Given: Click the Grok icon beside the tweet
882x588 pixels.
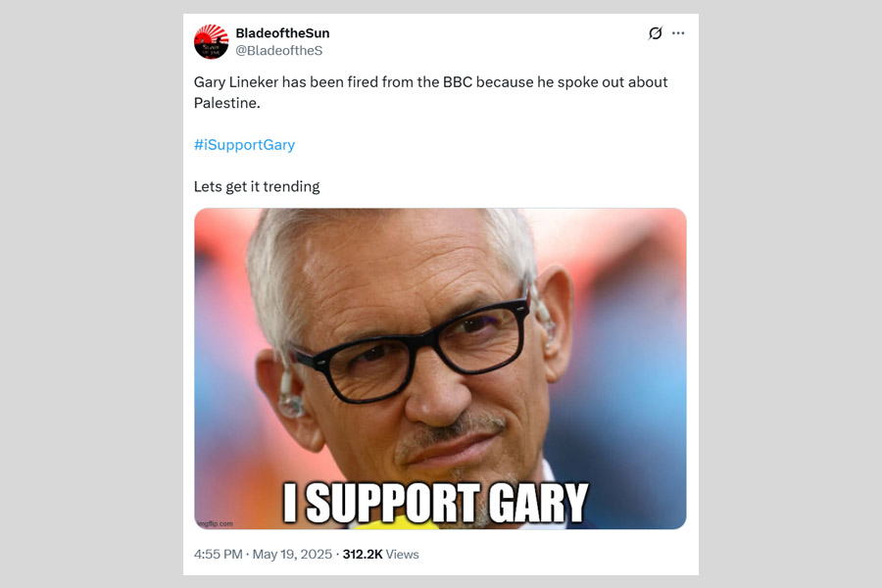Looking at the screenshot, I should tap(656, 33).
